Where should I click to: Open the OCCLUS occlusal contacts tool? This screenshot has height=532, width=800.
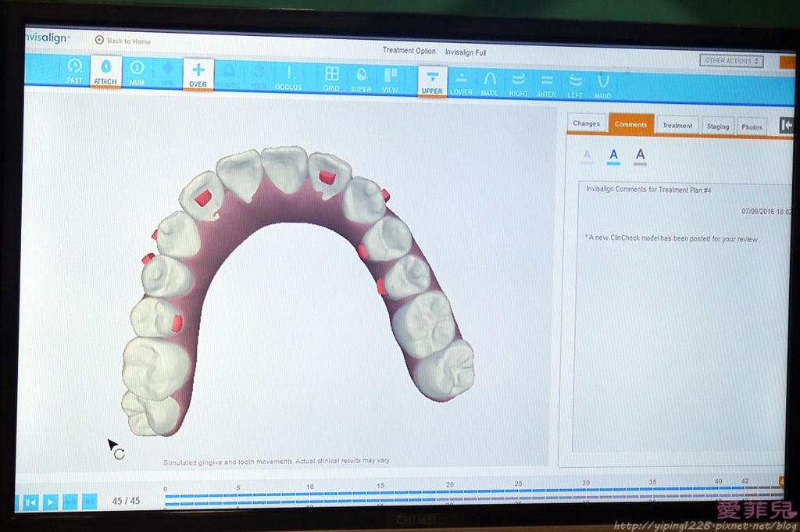(x=288, y=78)
